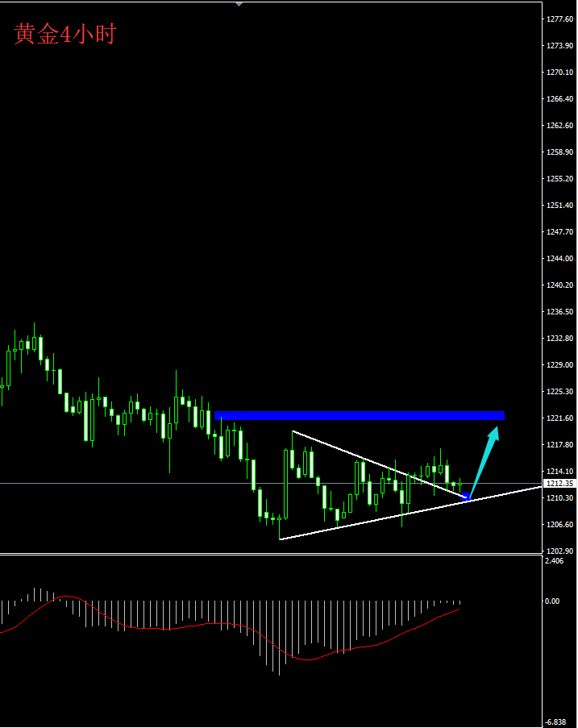The height and width of the screenshot is (728, 578).
Task: Select price axis value 1202.90
Action: coord(560,551)
